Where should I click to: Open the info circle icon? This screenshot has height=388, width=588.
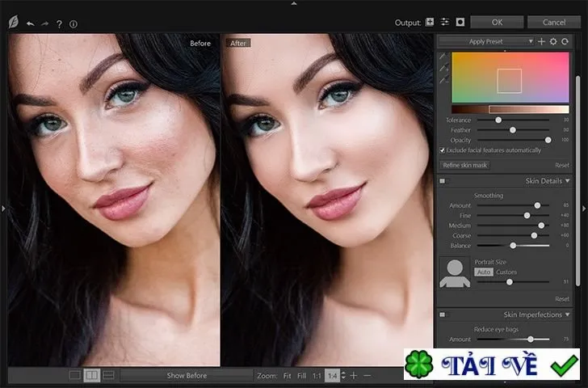pyautogui.click(x=73, y=24)
